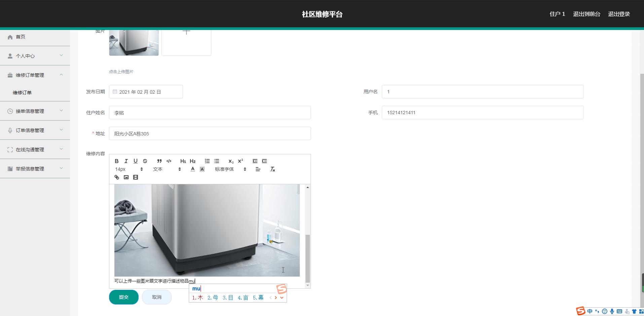Insert an image into the editor
This screenshot has width=644, height=316.
126,177
